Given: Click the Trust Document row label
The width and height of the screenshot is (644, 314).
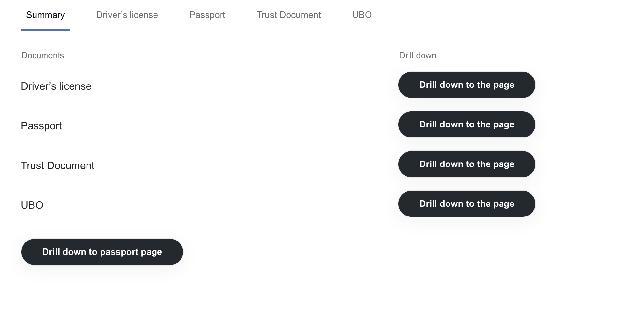Looking at the screenshot, I should coord(58,165).
